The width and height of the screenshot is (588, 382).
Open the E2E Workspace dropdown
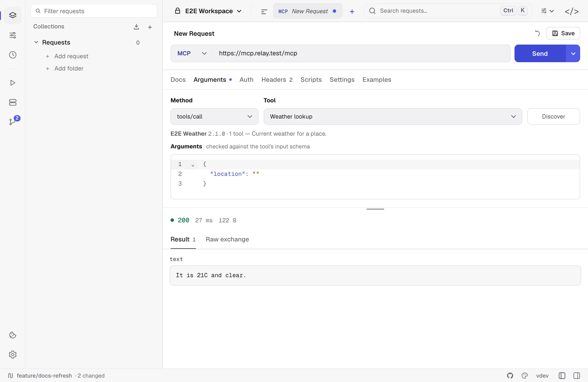208,11
